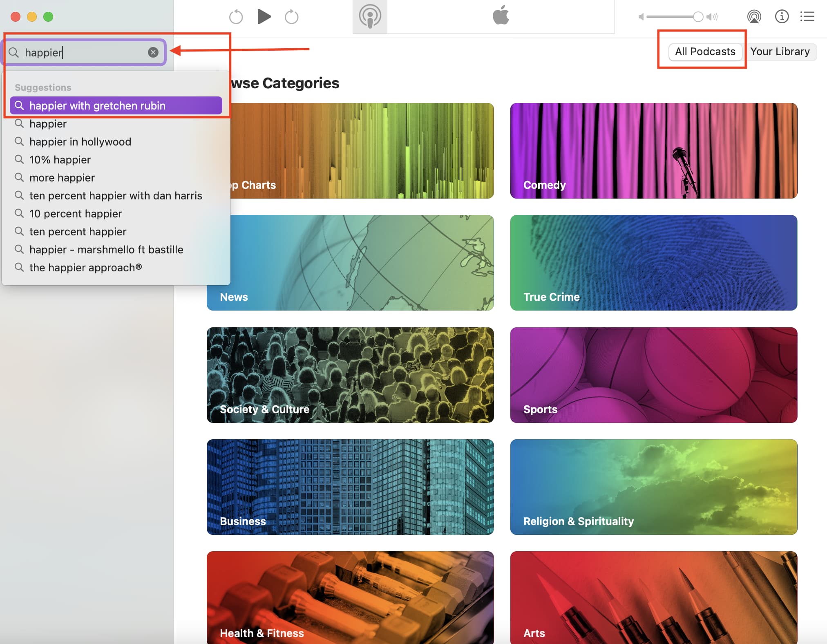The height and width of the screenshot is (644, 827).
Task: Open the Arts category tile
Action: 654,597
